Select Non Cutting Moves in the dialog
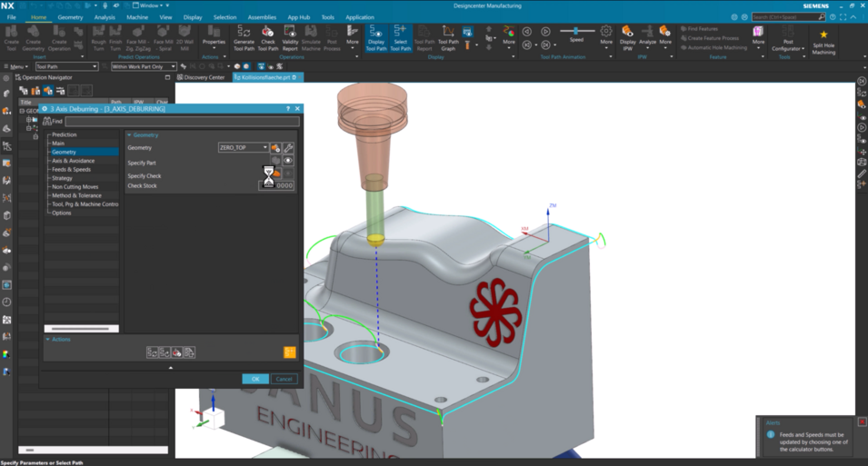Screen dimensions: 868x466 point(75,187)
